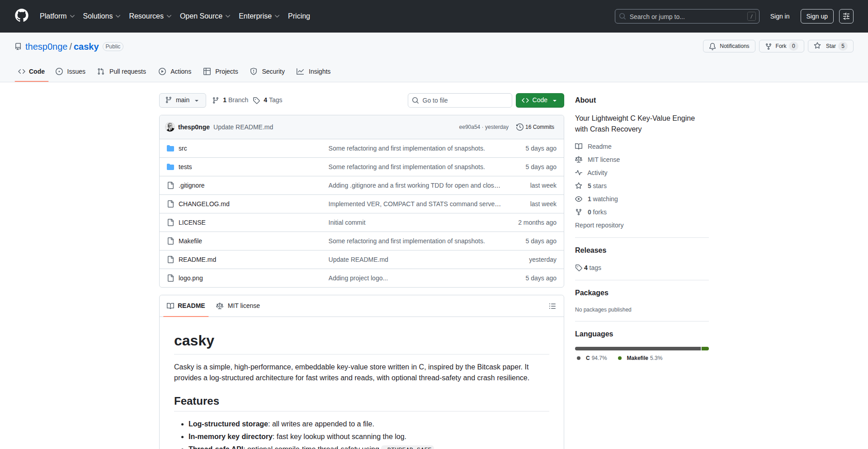Open the MIT license tab in README panel
This screenshot has height=449, width=868.
tap(238, 306)
